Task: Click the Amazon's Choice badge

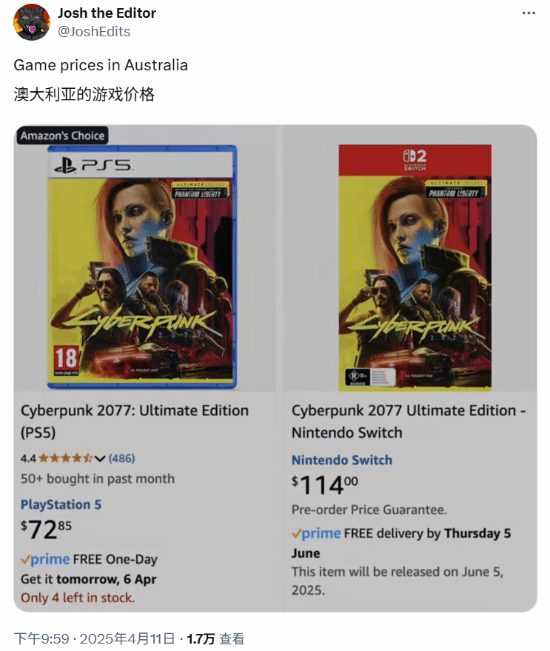Action: [x=62, y=135]
